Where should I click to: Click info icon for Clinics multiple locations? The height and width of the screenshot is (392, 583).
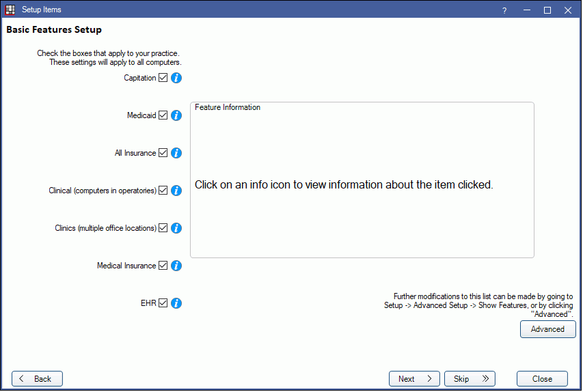(x=176, y=228)
